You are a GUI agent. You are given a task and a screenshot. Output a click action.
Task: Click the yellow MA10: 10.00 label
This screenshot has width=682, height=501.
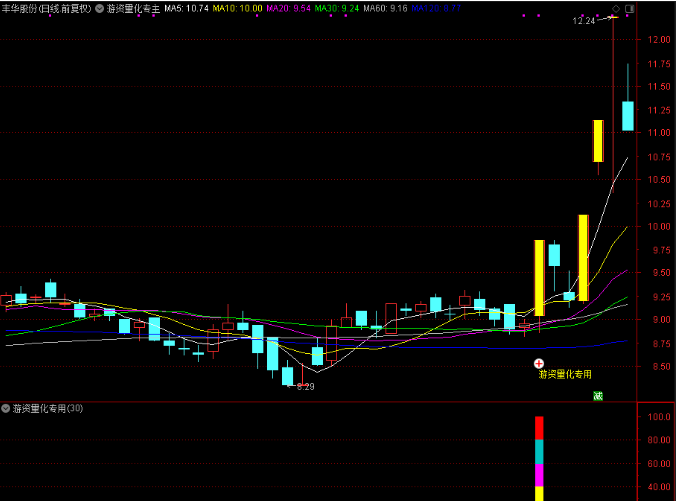coord(237,8)
